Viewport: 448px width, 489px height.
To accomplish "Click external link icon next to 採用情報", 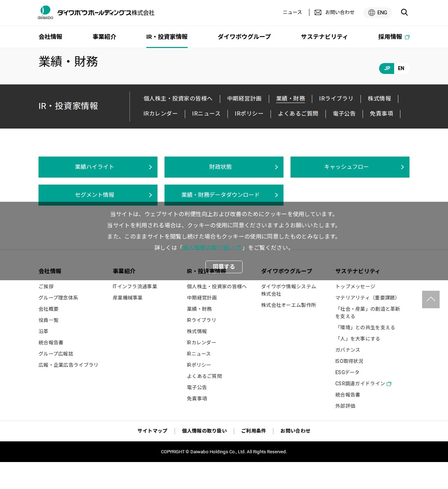I will click(x=407, y=37).
